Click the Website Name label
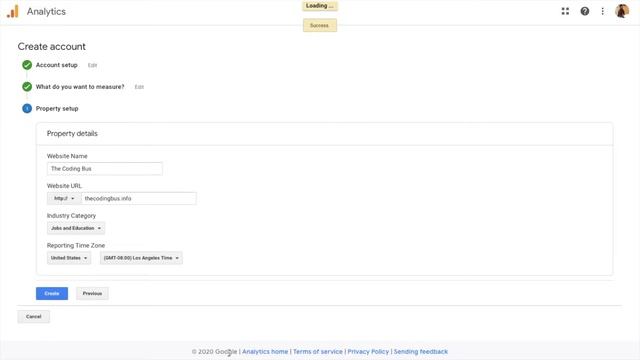640x360 pixels. (x=67, y=156)
